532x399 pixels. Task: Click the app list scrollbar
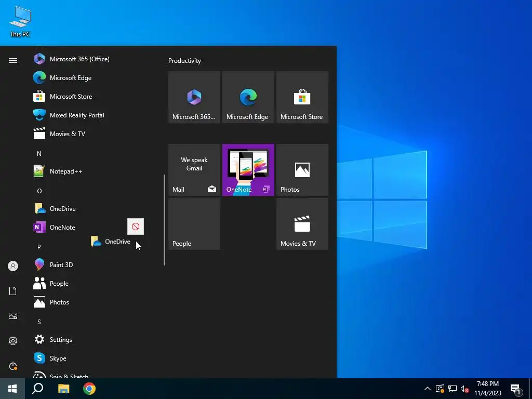point(164,220)
